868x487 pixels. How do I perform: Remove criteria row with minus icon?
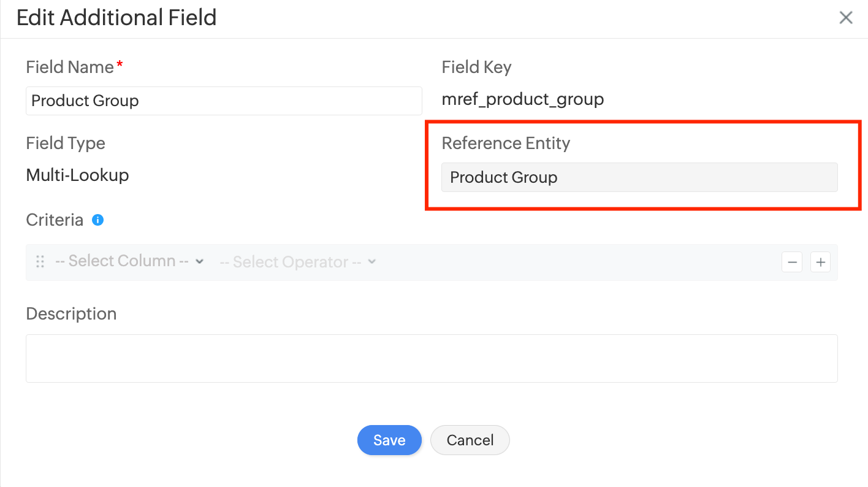coord(792,263)
